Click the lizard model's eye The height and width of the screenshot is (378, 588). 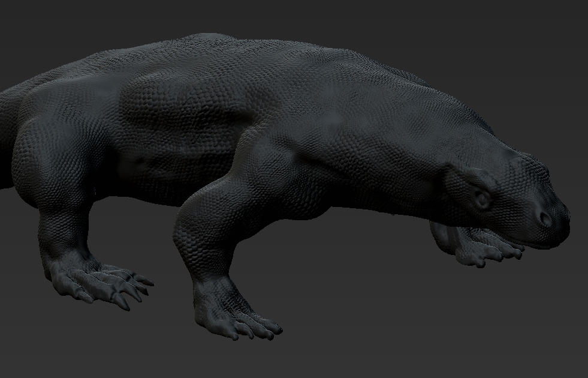pyautogui.click(x=483, y=200)
